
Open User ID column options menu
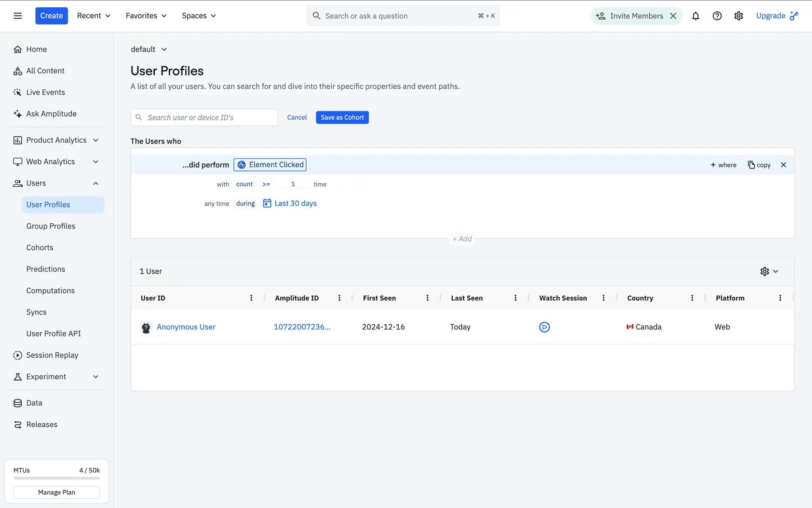point(251,298)
